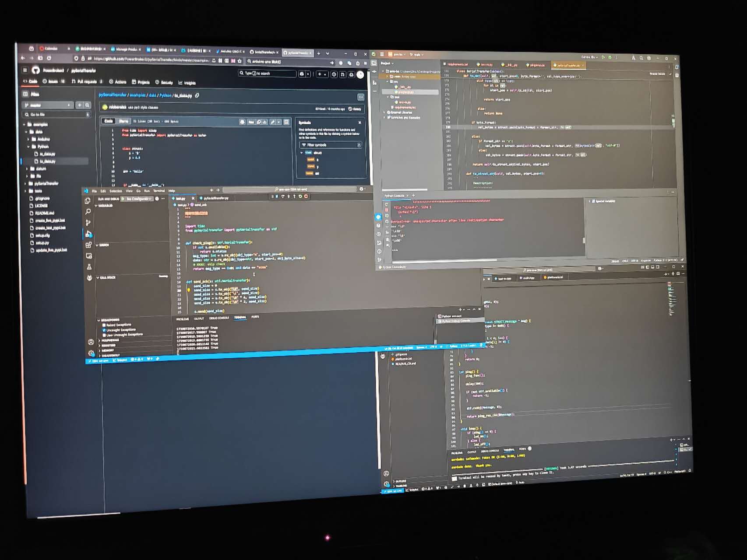
Task: Go back in the browser
Action: [23, 58]
